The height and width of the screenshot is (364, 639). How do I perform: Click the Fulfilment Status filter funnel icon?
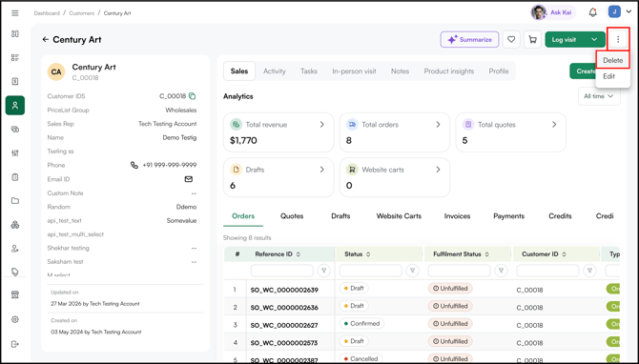[501, 271]
